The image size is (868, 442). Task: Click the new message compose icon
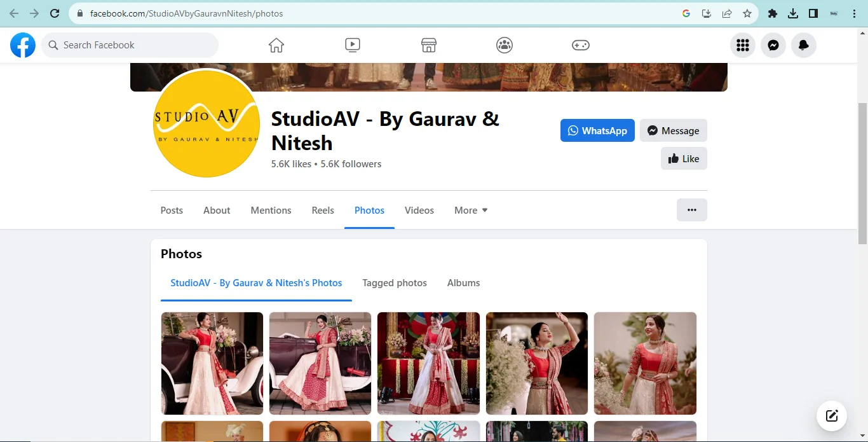tap(832, 417)
